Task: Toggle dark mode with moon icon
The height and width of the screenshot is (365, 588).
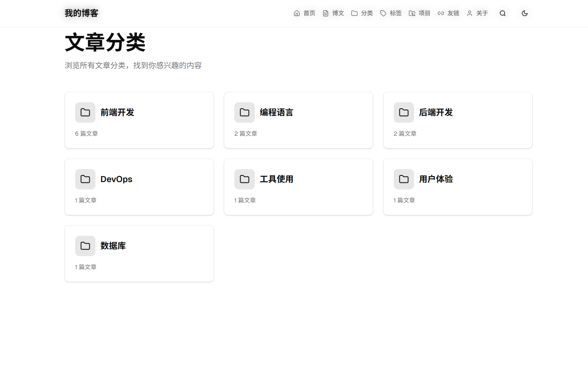Action: [524, 13]
